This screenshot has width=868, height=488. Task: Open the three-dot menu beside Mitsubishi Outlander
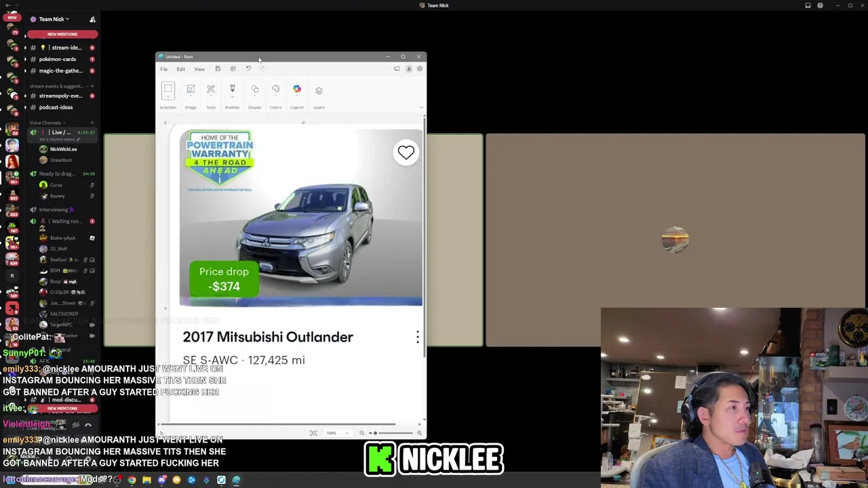click(x=418, y=337)
